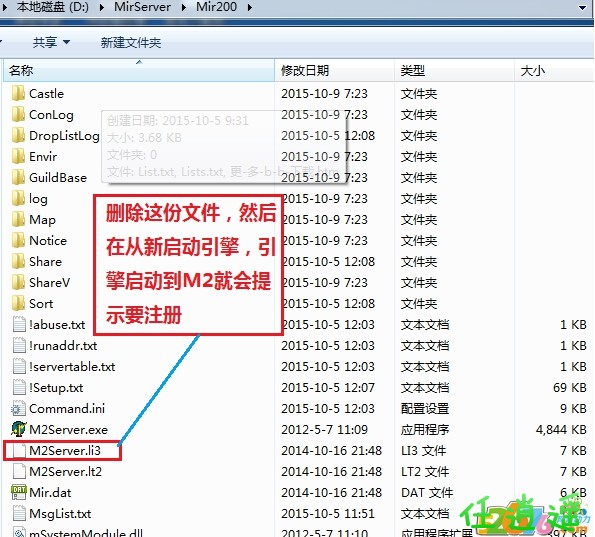This screenshot has width=595, height=537.
Task: Select the Castle folder icon
Action: [18, 93]
